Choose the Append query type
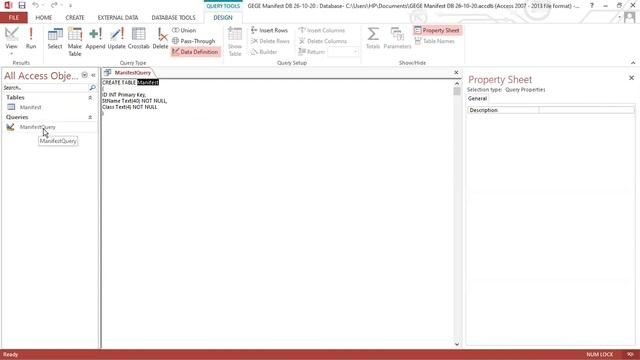 tap(95, 38)
